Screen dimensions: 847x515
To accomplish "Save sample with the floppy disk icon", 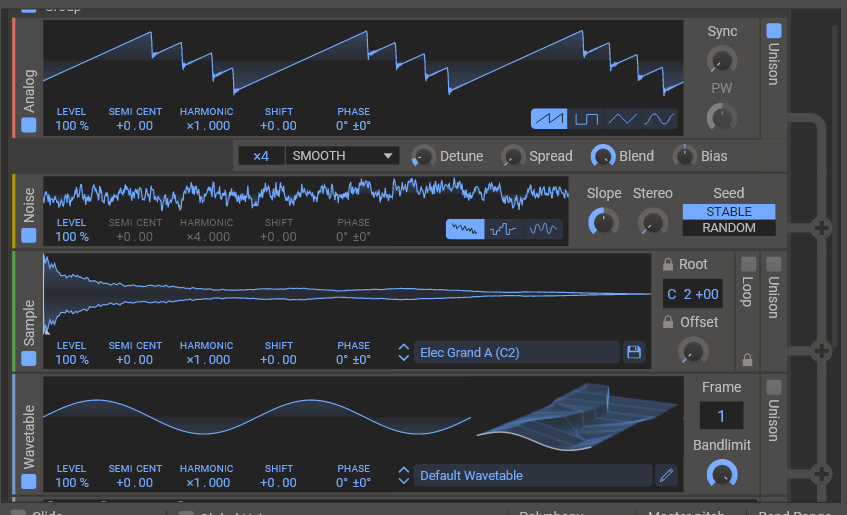I will [x=634, y=352].
